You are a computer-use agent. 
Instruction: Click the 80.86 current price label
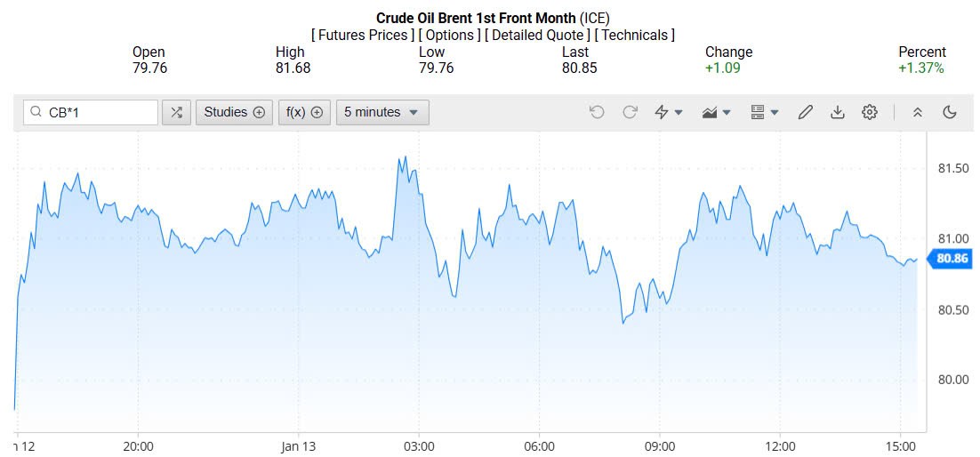950,259
